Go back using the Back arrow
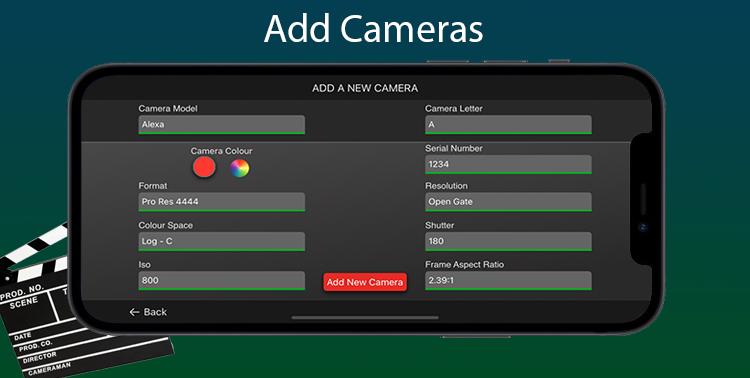Screen dimensions: 750x378 148,312
